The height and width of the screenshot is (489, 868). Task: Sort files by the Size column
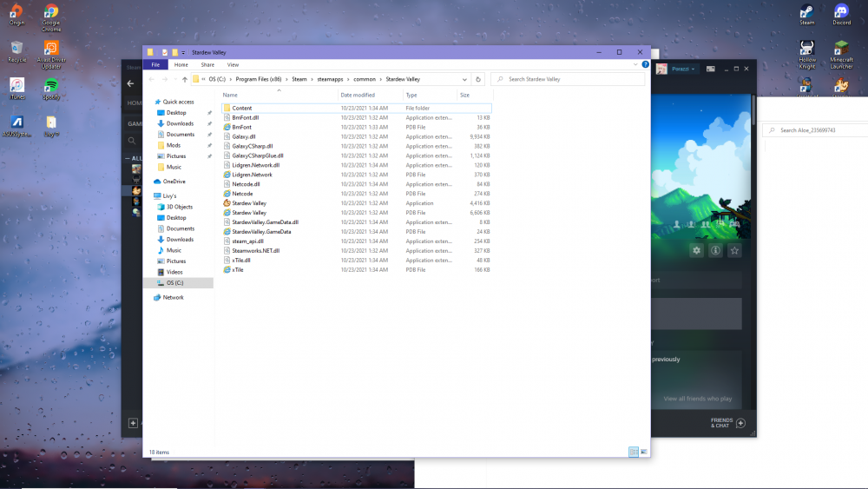click(475, 95)
